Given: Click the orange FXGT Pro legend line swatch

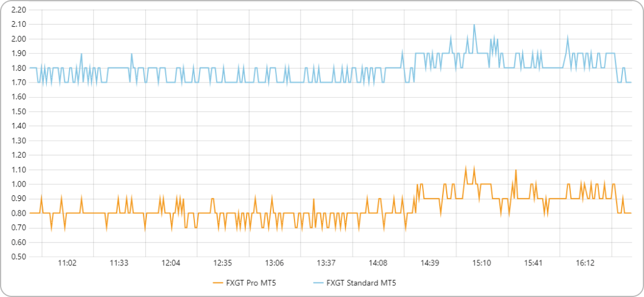Looking at the screenshot, I should click(x=218, y=282).
